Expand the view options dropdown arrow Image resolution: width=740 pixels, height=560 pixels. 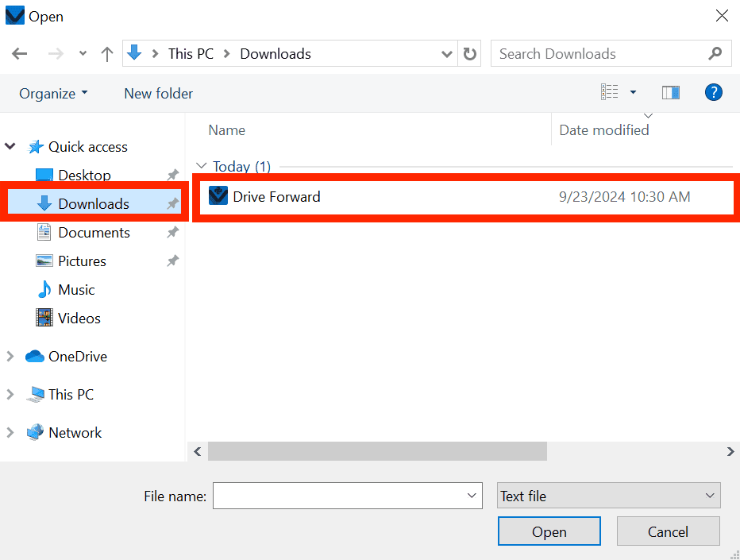coord(633,93)
